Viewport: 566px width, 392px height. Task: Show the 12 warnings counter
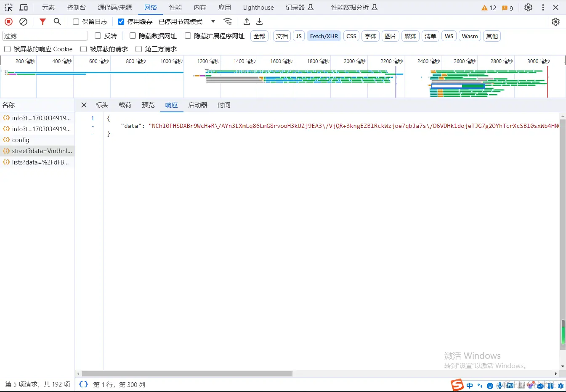(x=489, y=8)
